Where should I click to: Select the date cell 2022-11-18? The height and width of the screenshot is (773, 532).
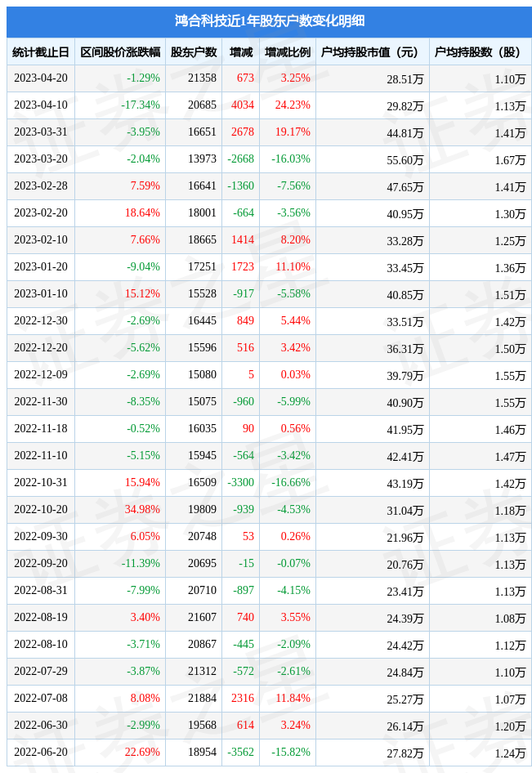(40, 428)
